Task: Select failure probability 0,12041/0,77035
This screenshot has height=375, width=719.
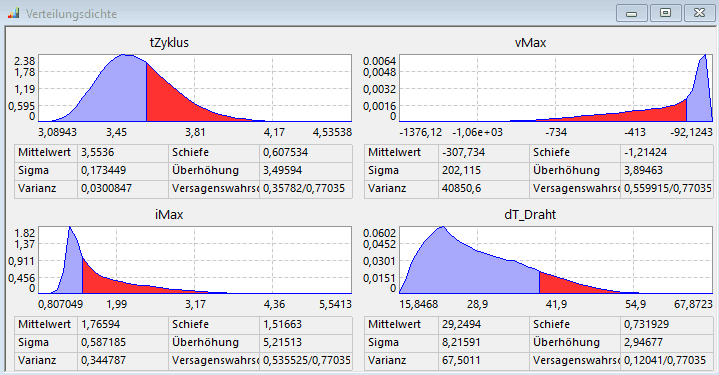Action: (x=664, y=360)
